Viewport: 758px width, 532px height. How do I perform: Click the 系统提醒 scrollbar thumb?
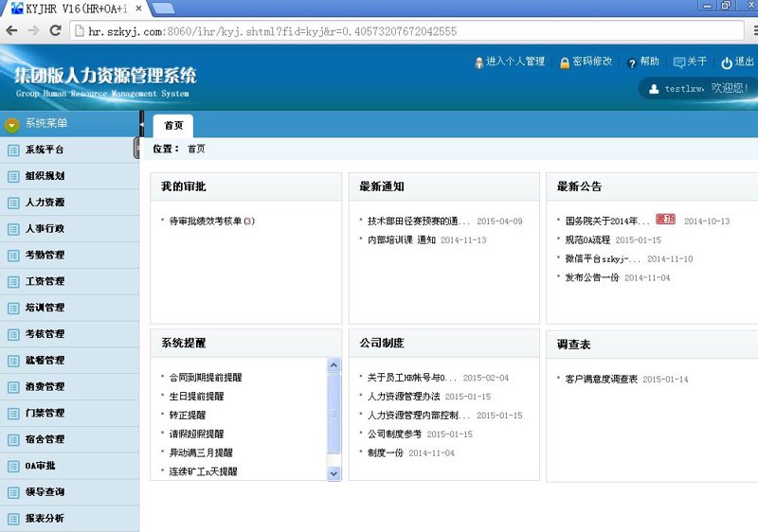point(334,414)
